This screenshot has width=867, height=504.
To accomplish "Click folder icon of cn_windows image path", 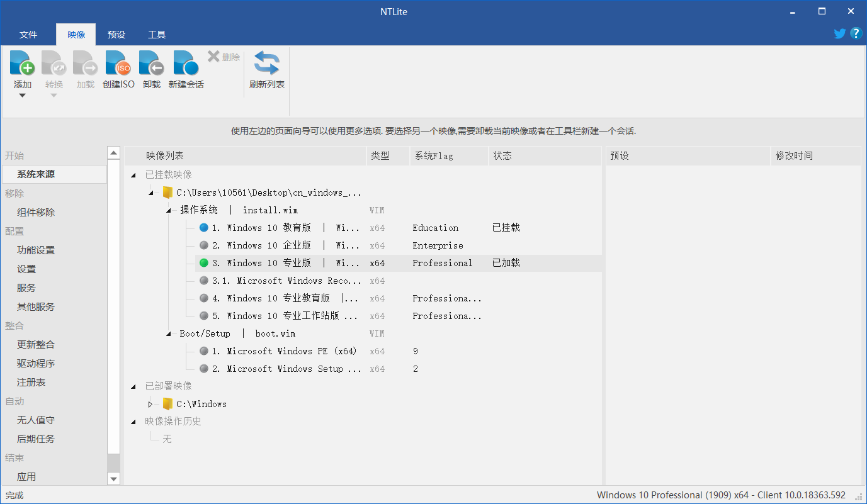I will (x=167, y=193).
